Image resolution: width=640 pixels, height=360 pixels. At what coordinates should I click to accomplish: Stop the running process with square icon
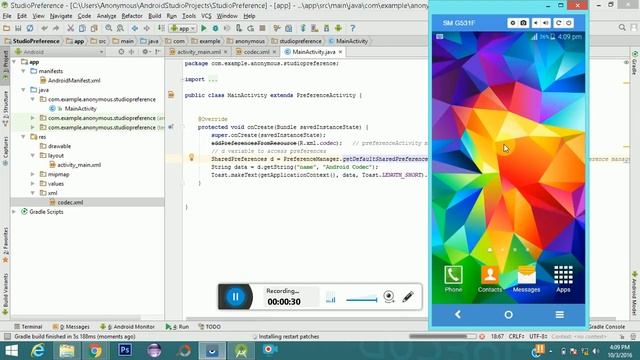[x=262, y=28]
